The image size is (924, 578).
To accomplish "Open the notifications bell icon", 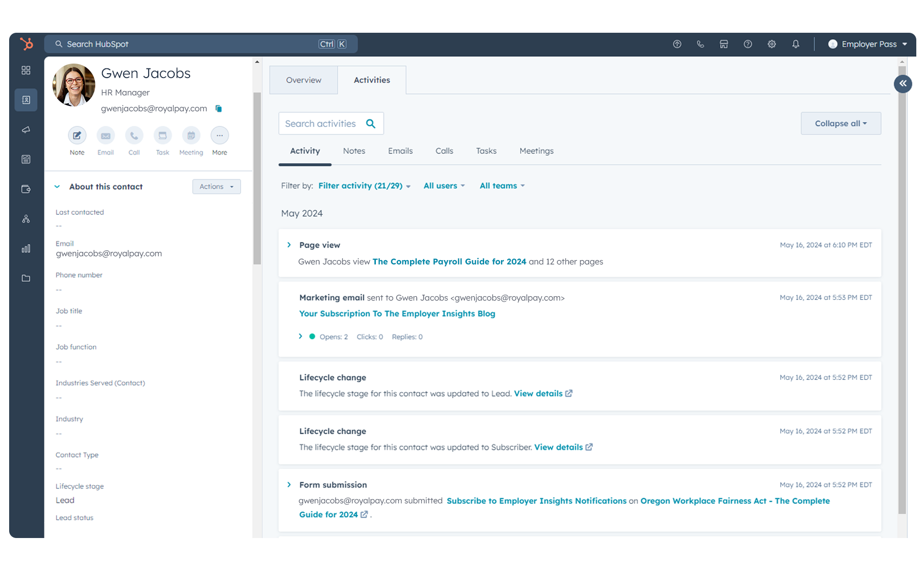I will click(x=796, y=44).
